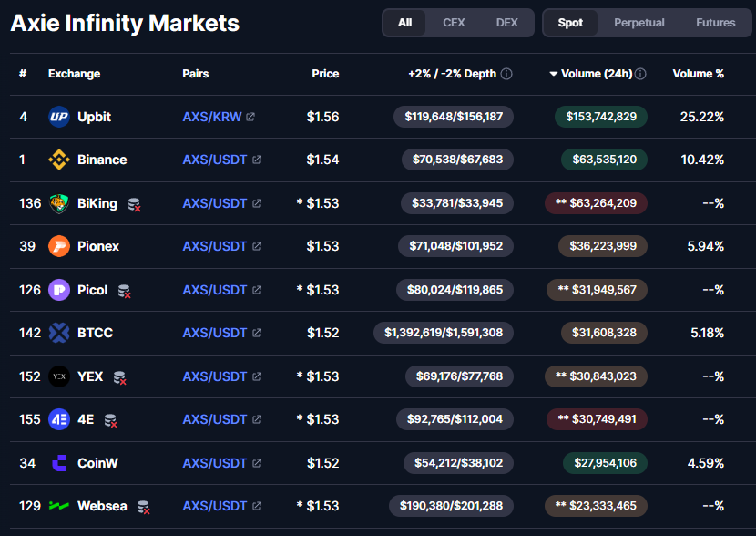
Task: Click the $63,535,120 volume badge
Action: (604, 160)
